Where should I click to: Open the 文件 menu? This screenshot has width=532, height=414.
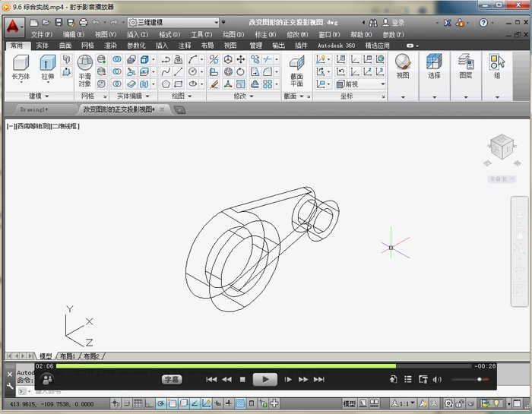(x=42, y=35)
